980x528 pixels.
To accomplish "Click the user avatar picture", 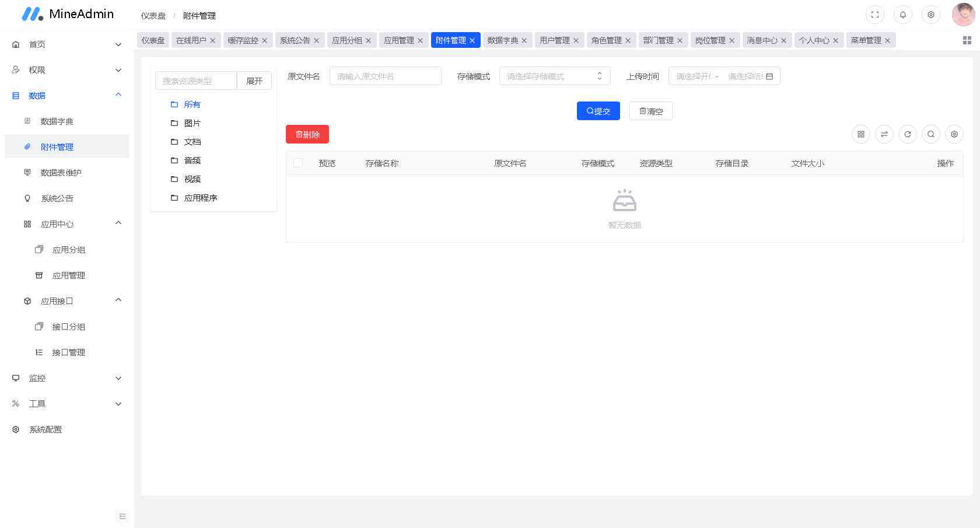I will [x=963, y=15].
